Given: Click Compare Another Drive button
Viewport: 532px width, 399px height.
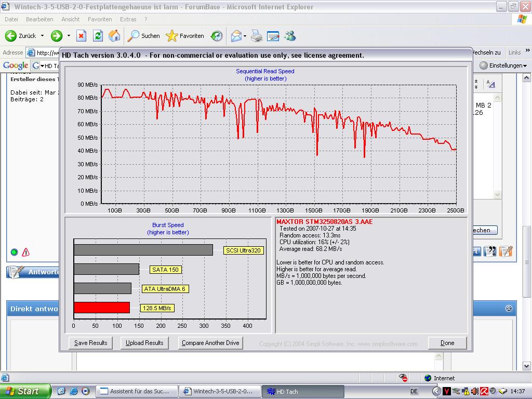Looking at the screenshot, I should 210,343.
